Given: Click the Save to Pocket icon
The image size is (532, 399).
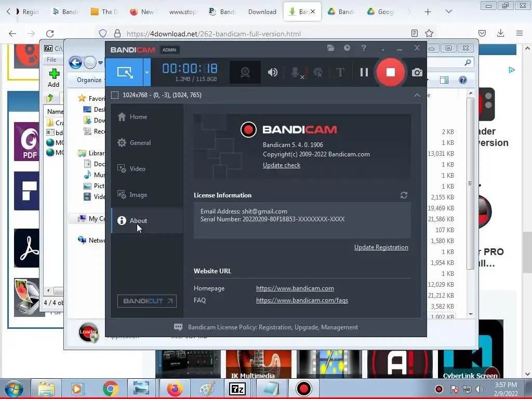Looking at the screenshot, I should [x=482, y=33].
